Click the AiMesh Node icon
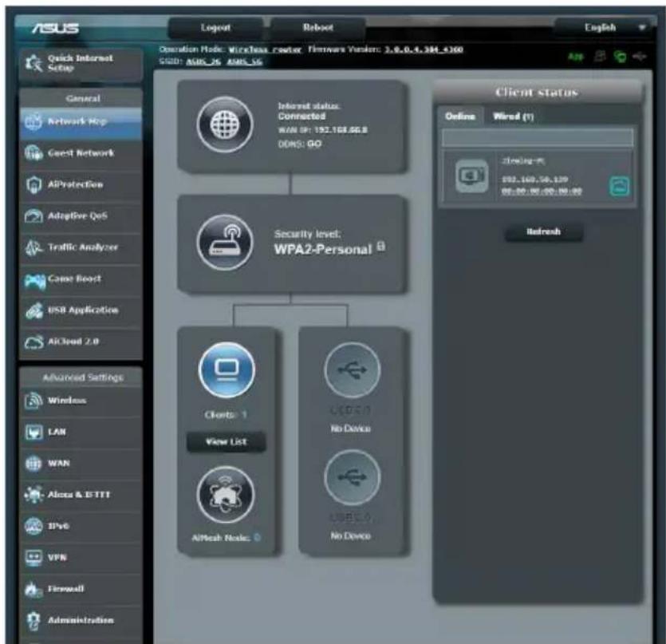 226,494
